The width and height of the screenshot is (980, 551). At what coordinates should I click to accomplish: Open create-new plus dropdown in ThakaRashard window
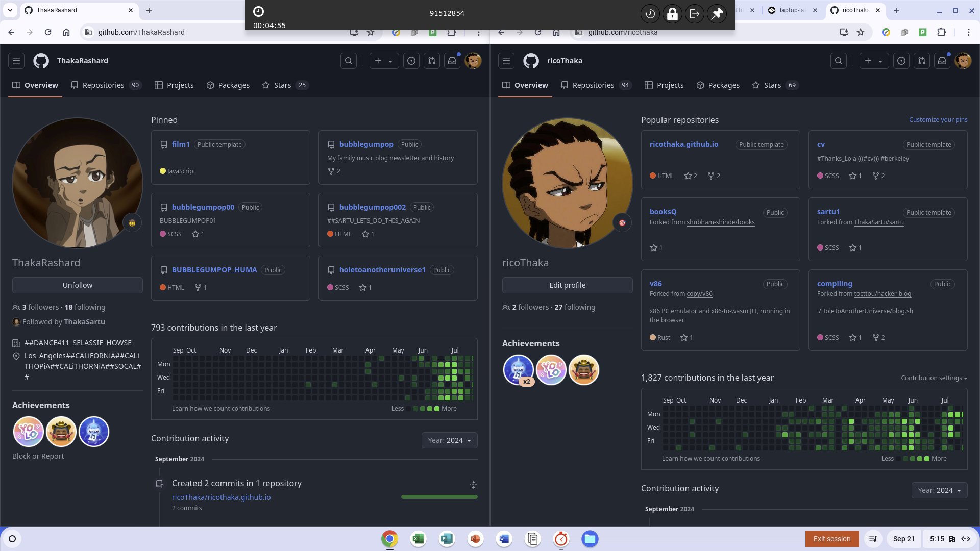point(384,61)
